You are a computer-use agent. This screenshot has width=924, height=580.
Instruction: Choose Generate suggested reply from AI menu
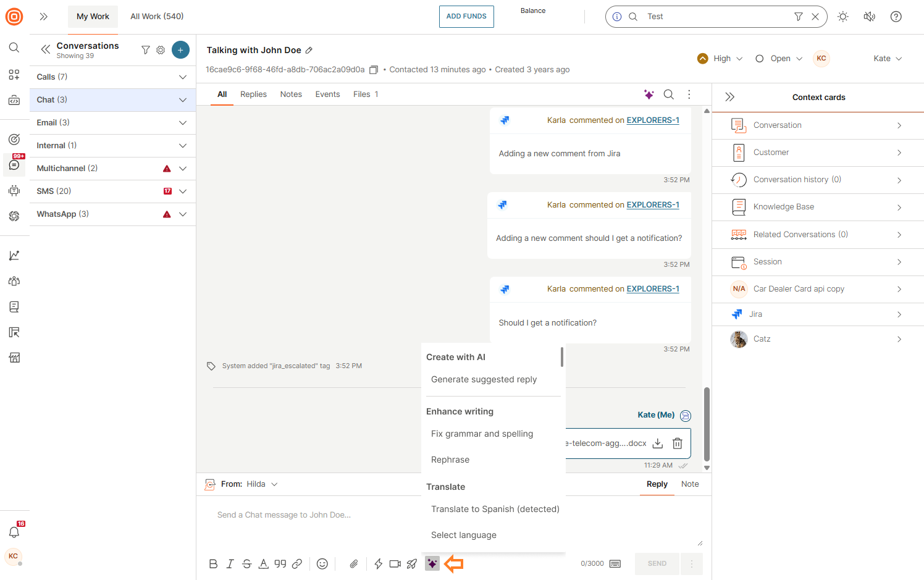[x=484, y=379]
